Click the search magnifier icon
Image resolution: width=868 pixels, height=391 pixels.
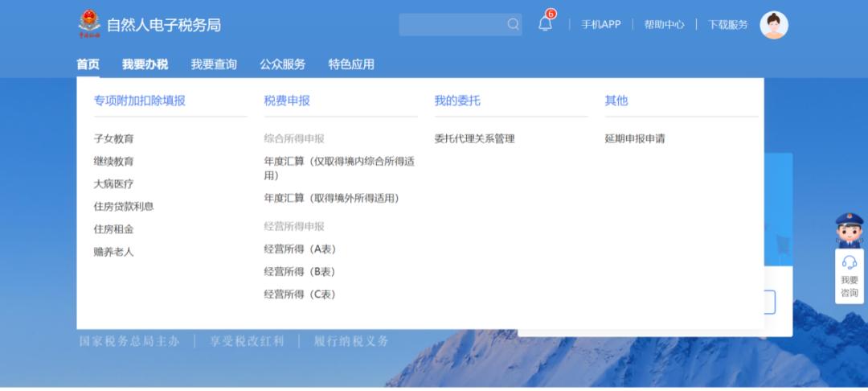[513, 24]
